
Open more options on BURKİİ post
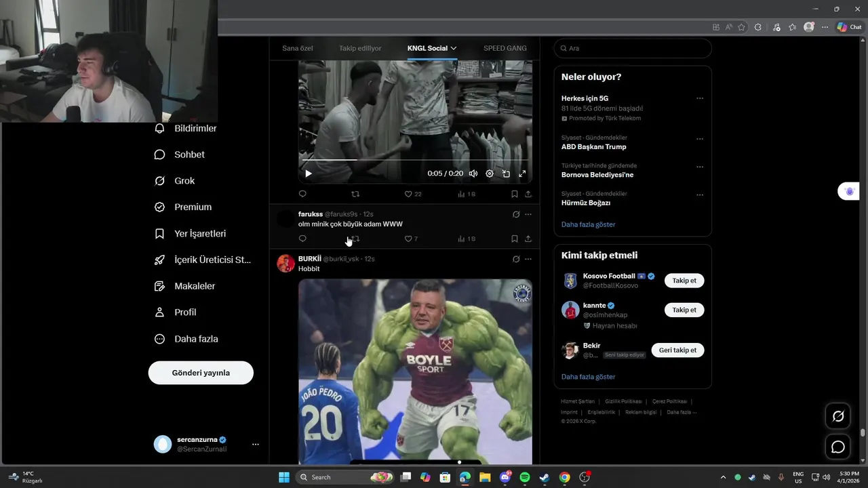point(528,259)
